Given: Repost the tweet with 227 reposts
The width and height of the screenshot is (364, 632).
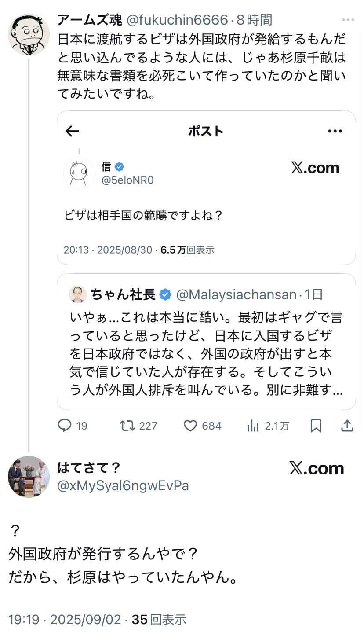Looking at the screenshot, I should [x=128, y=426].
